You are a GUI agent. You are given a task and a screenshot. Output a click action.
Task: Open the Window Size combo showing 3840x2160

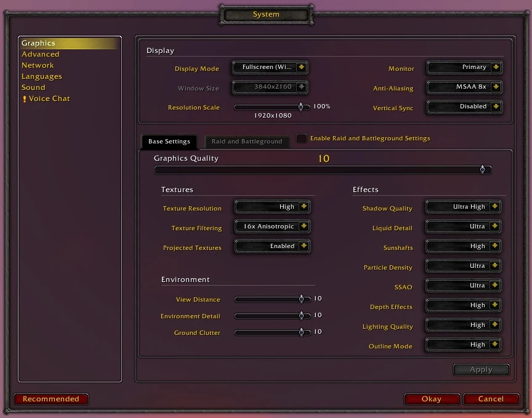coord(270,87)
